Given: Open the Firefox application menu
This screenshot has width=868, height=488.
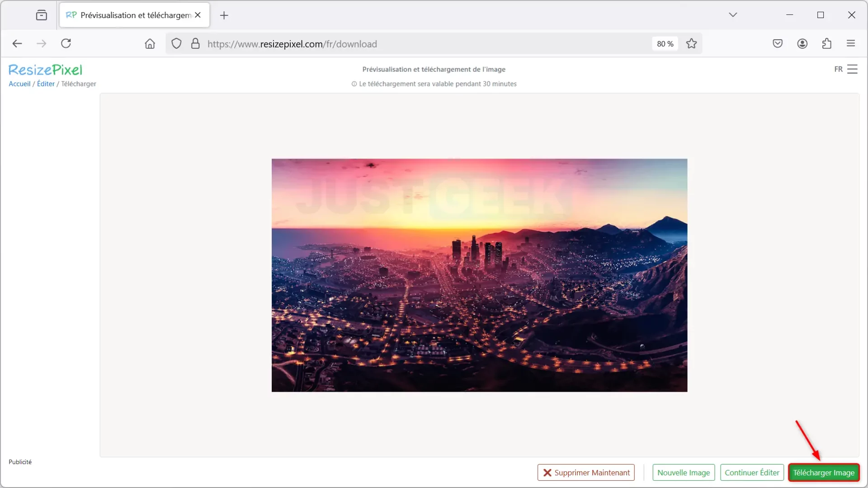Looking at the screenshot, I should coord(851,43).
